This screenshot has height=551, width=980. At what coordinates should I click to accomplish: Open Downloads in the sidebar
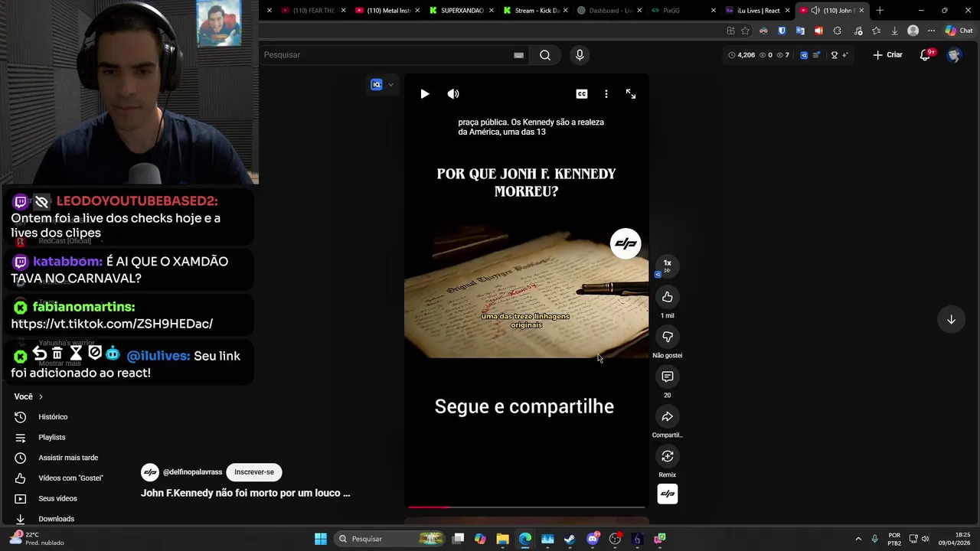pos(56,519)
